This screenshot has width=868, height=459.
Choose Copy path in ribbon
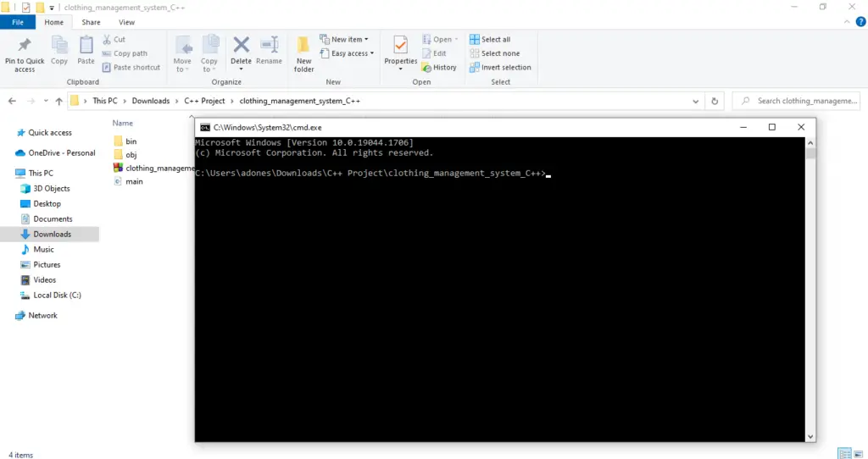tap(125, 53)
